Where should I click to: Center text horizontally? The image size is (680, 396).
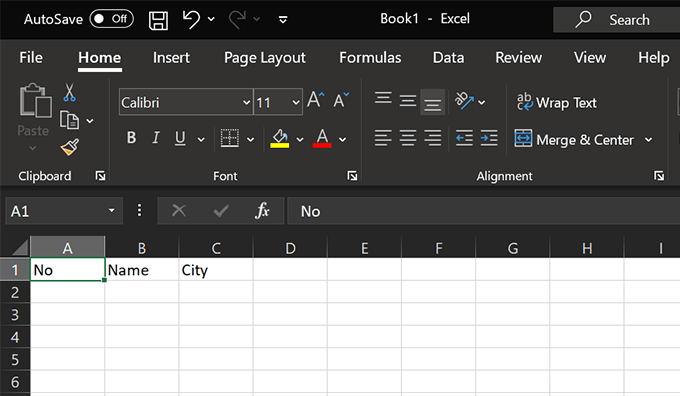tap(408, 138)
